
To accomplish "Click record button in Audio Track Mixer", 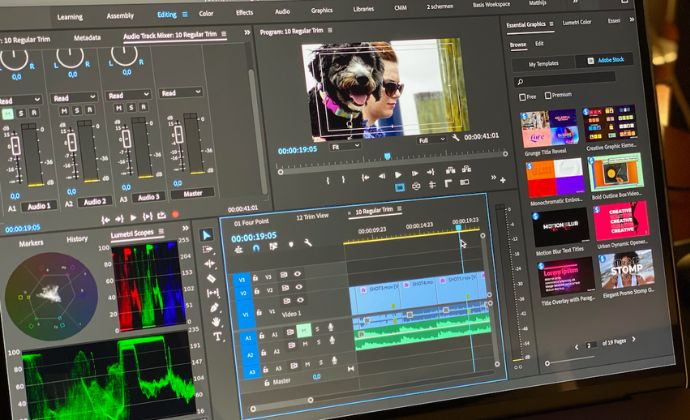I will pyautogui.click(x=175, y=214).
